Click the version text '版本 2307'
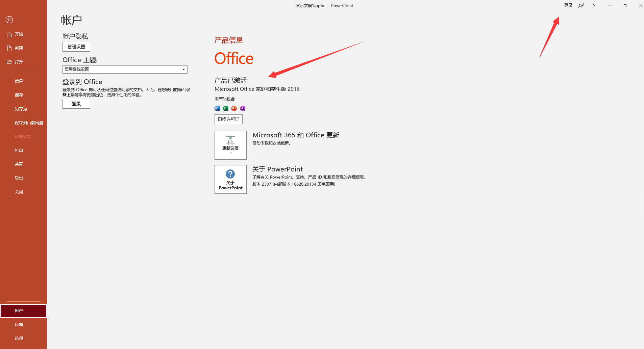The height and width of the screenshot is (349, 644). (x=262, y=184)
